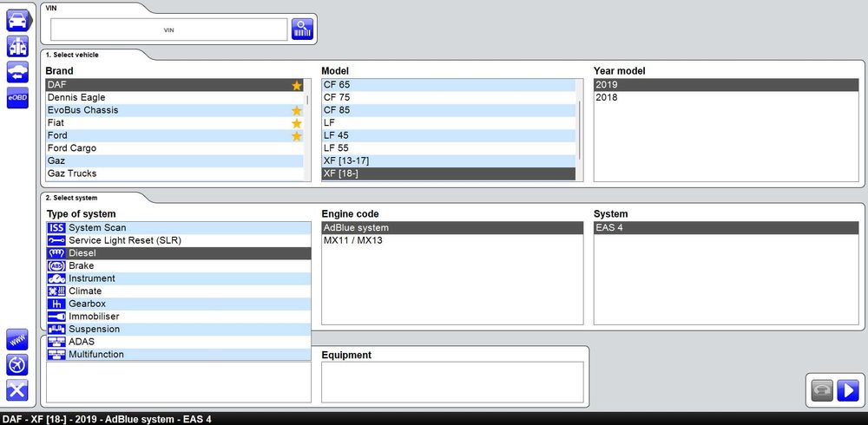868x425 pixels.
Task: Toggle the favorite star for Fiat
Action: pos(297,123)
